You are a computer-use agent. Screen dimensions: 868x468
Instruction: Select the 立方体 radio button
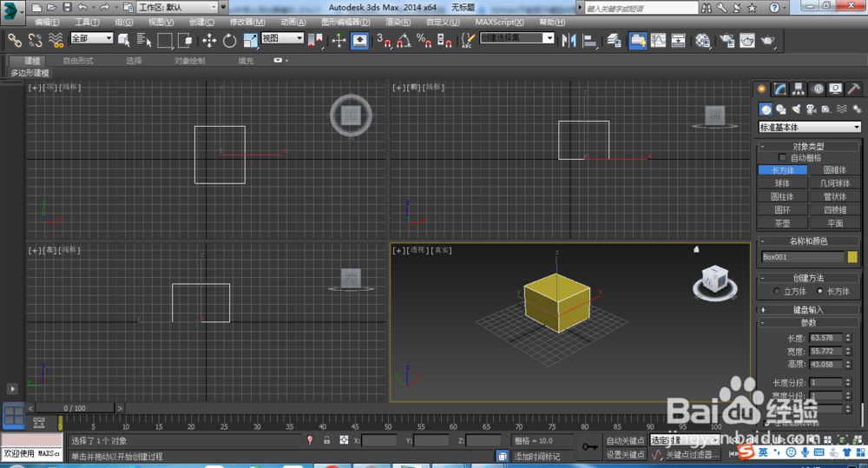pos(776,291)
